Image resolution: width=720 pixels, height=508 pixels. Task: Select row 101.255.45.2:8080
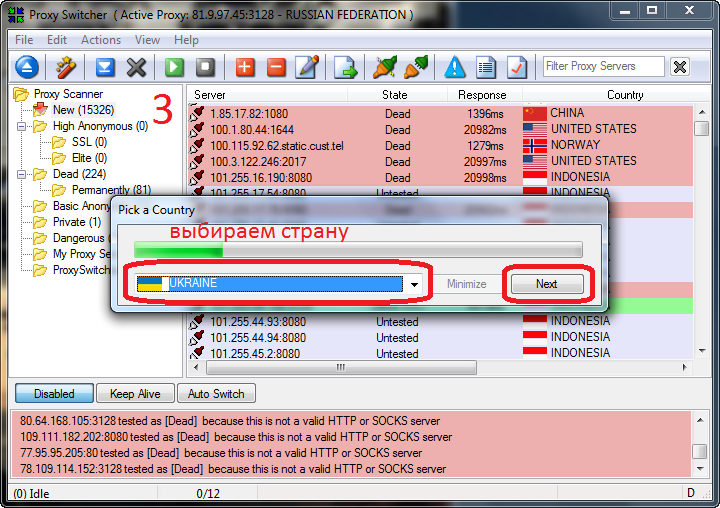(440, 353)
